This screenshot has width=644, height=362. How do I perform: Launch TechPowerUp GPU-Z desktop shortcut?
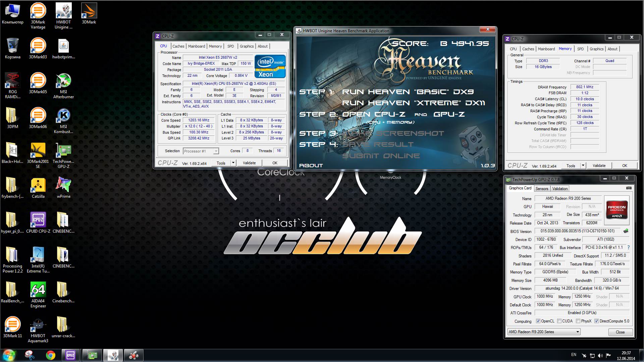tap(63, 155)
